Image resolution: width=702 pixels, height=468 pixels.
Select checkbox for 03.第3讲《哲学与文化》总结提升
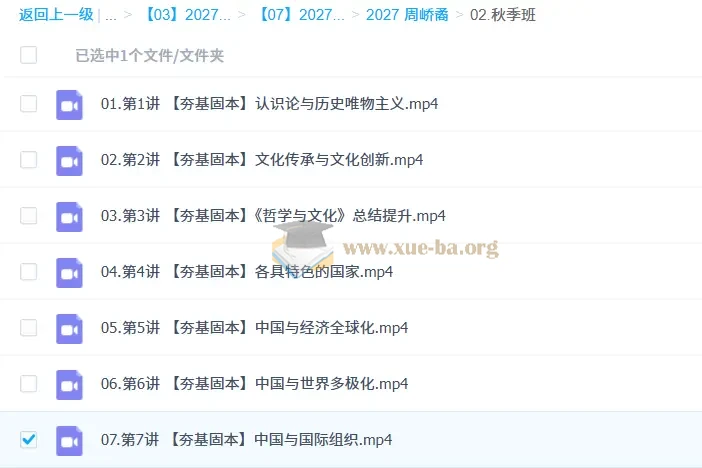pyautogui.click(x=29, y=215)
